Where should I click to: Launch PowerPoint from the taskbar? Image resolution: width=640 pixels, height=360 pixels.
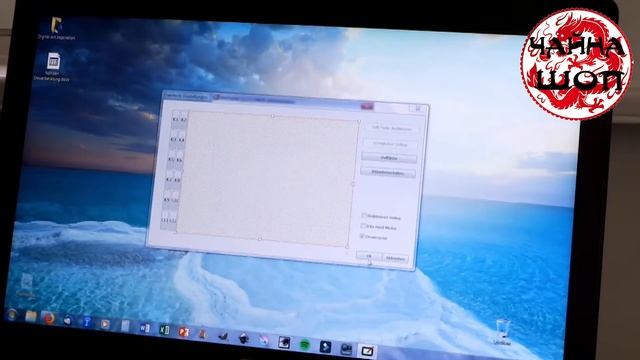pyautogui.click(x=184, y=332)
